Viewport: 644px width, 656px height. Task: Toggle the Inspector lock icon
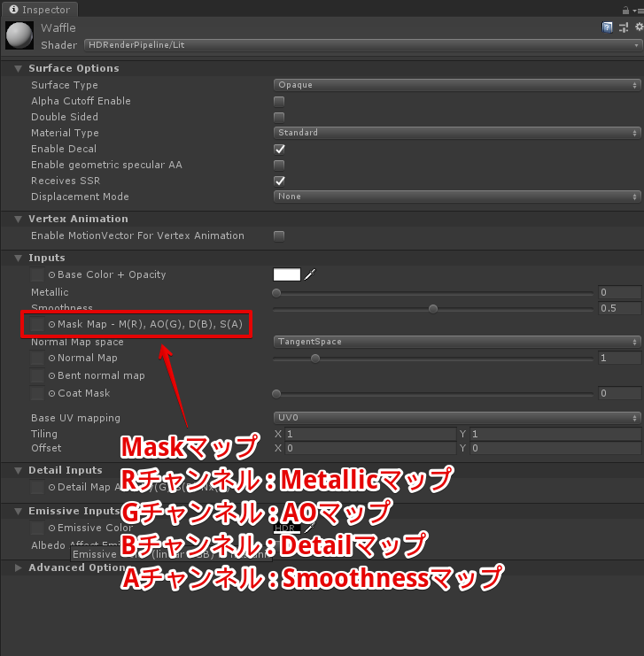[625, 10]
